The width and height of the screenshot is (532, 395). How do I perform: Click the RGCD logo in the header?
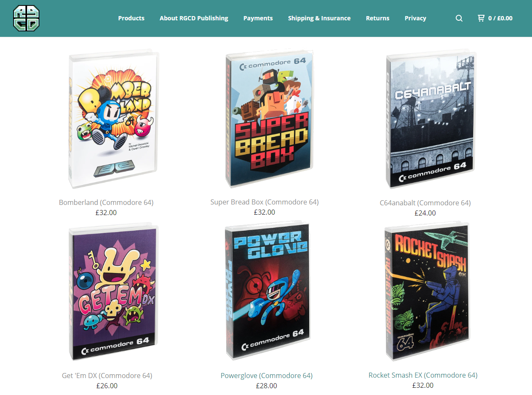click(x=26, y=18)
